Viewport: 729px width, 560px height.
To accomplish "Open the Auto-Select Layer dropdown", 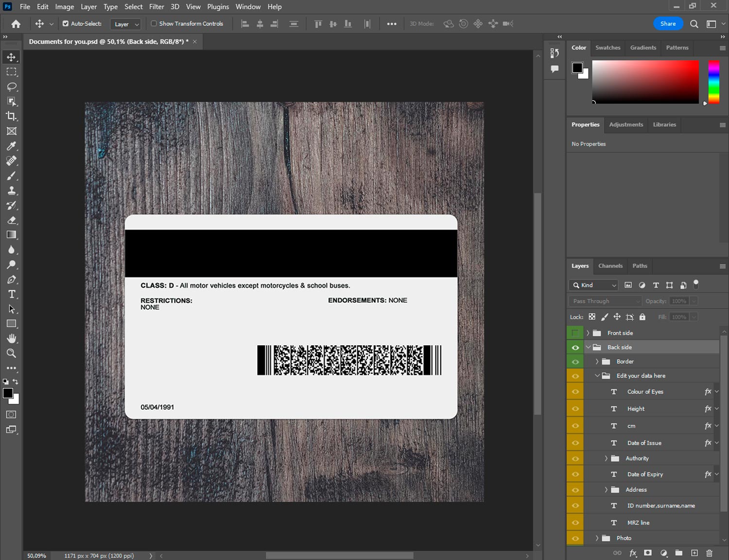I will pos(126,24).
